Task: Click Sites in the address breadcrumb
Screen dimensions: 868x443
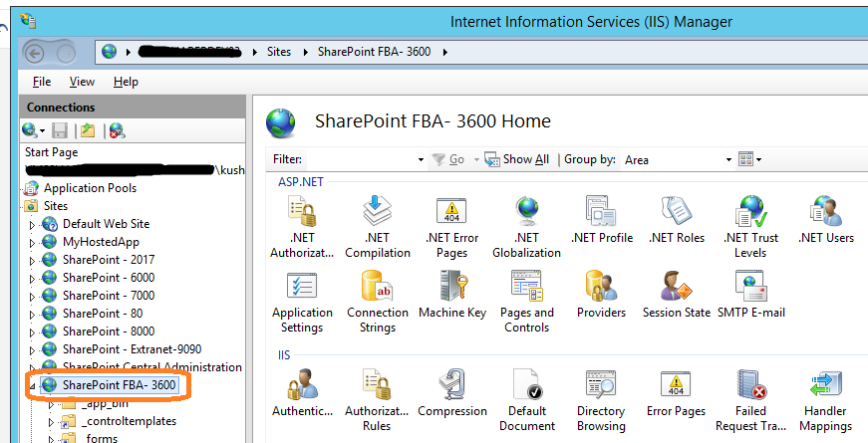Action: point(279,52)
